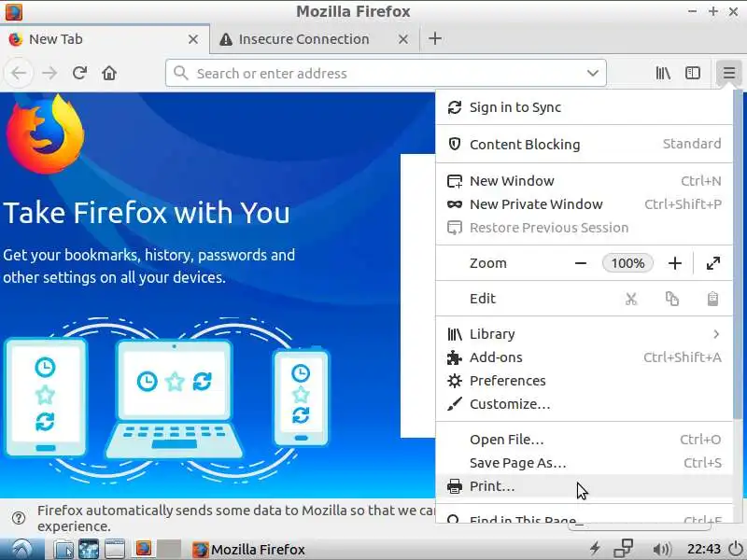
Task: Click the Take Firefox with You heading
Action: (x=147, y=213)
